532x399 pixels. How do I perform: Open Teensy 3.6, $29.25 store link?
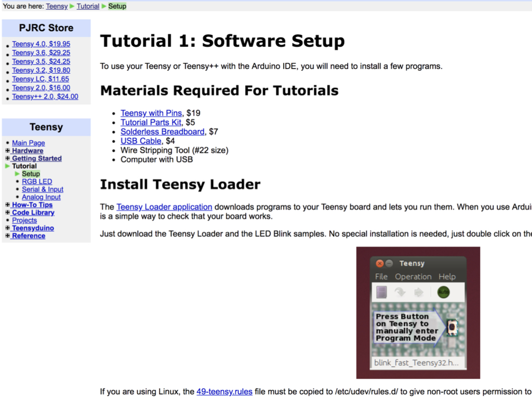click(41, 52)
